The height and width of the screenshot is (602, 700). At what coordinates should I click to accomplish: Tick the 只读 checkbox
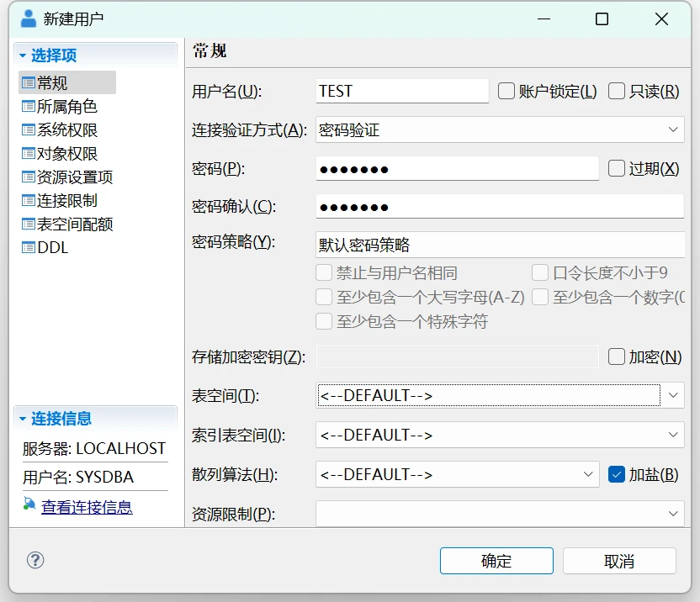pyautogui.click(x=617, y=92)
